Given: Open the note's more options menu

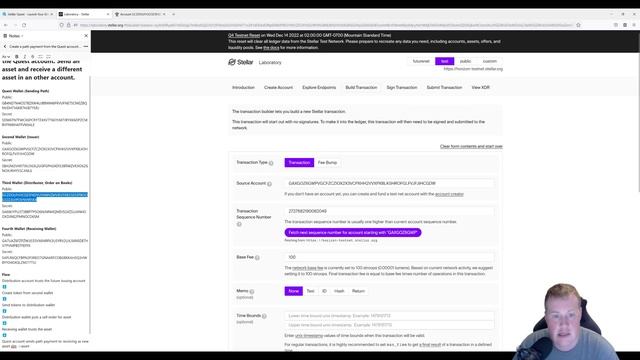Looking at the screenshot, I should (85, 47).
